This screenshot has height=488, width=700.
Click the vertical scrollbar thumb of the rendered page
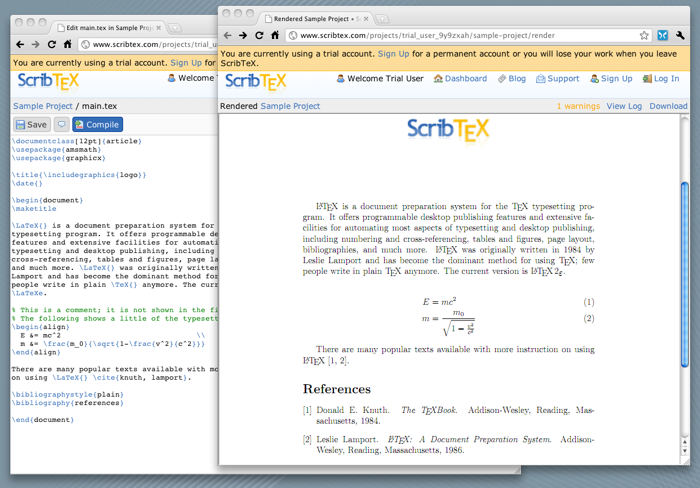point(685,275)
